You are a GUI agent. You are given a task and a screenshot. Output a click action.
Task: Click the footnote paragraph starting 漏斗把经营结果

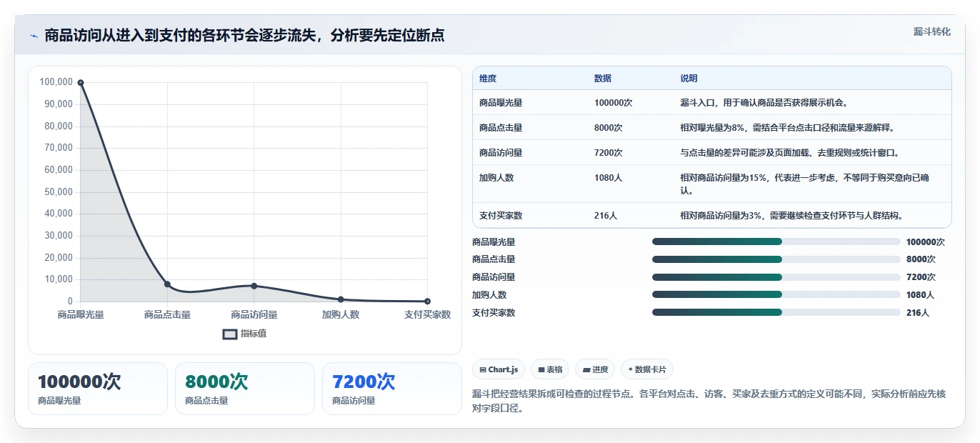click(x=709, y=402)
